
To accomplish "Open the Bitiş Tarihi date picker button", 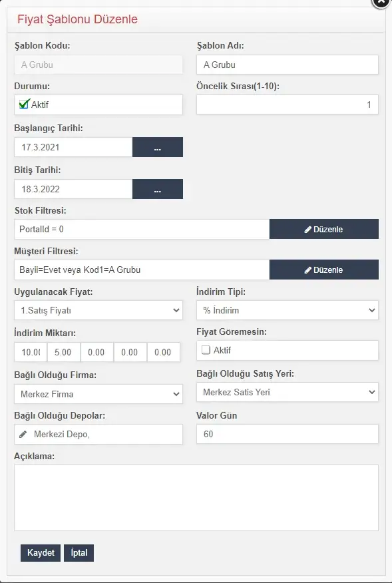I will click(157, 189).
